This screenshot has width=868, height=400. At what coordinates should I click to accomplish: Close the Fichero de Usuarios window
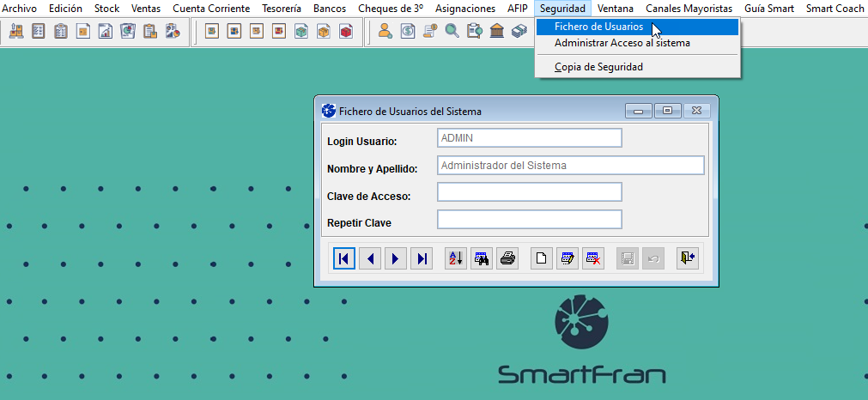(x=697, y=111)
